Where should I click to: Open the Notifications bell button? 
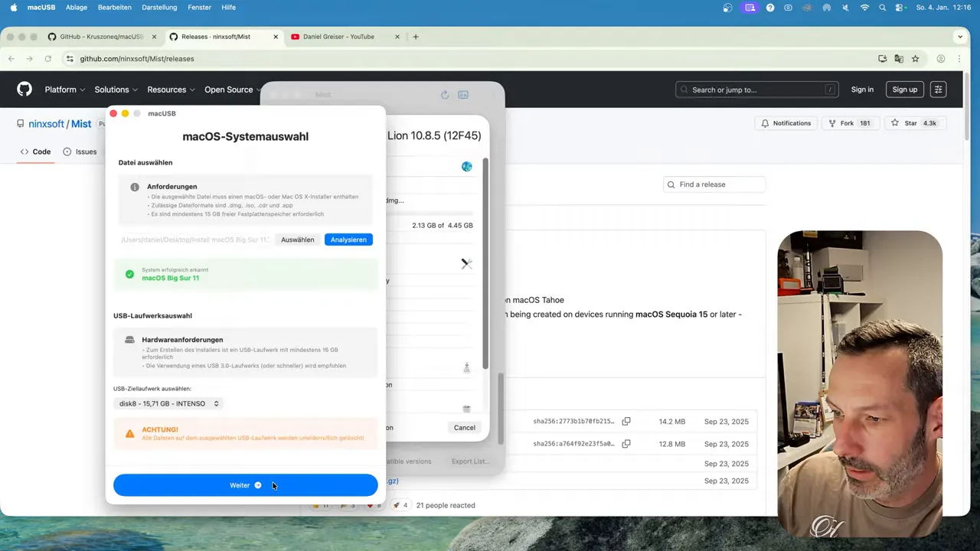[786, 123]
